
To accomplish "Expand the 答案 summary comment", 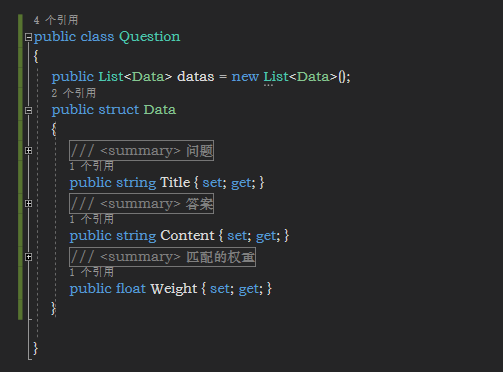I will tap(29, 203).
